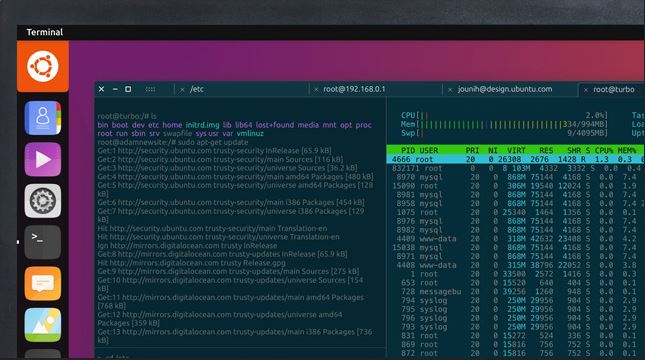Viewport: 645px width, 360px height.
Task: Click the CPU usage meter bar
Action: (504, 116)
